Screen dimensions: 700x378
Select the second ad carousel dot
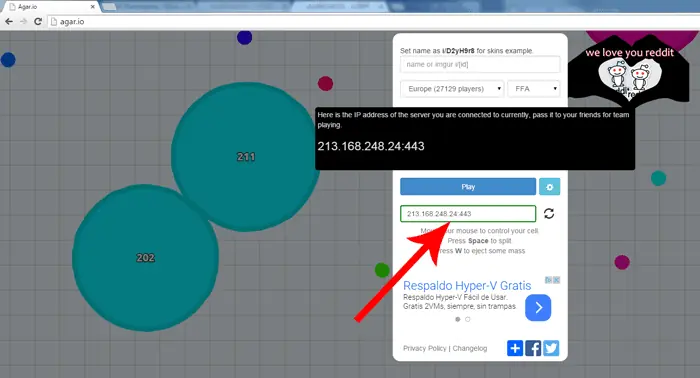(x=468, y=319)
